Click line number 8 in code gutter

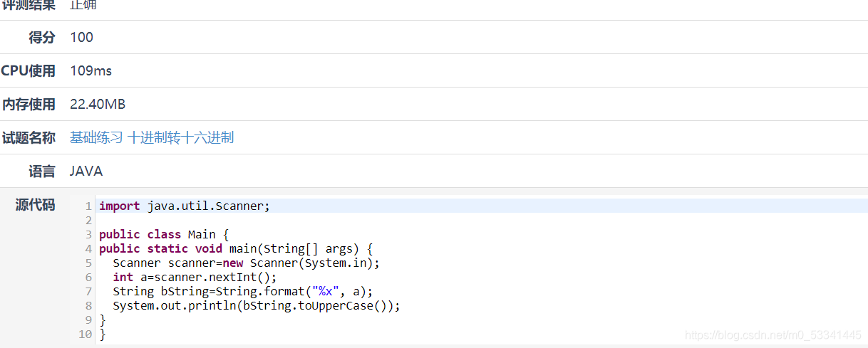point(88,305)
